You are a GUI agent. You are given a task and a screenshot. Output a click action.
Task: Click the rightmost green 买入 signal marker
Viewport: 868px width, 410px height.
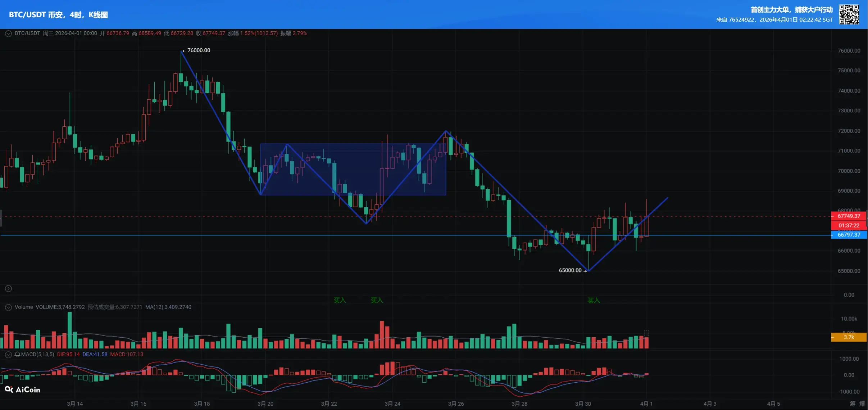click(x=594, y=300)
